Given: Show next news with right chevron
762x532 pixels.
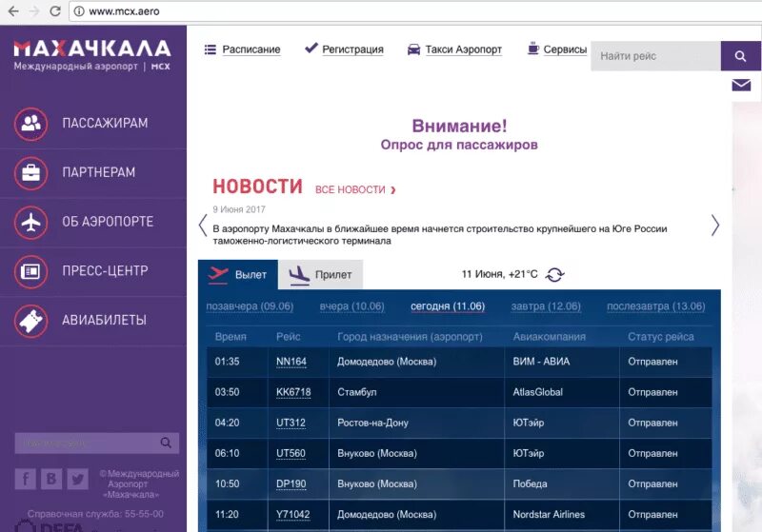Looking at the screenshot, I should (715, 226).
